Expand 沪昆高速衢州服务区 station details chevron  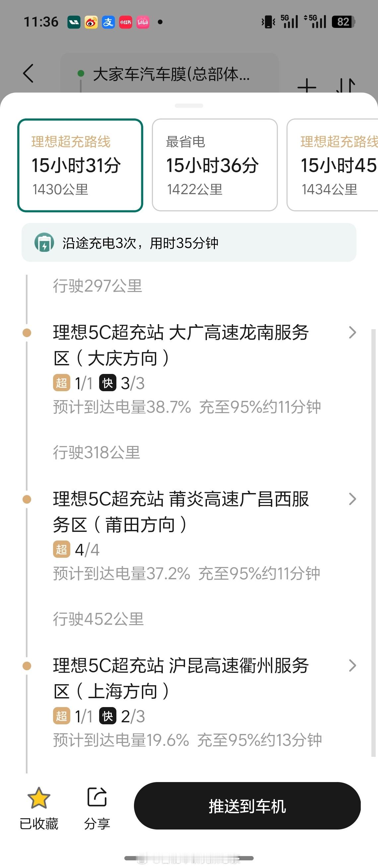coord(352,666)
